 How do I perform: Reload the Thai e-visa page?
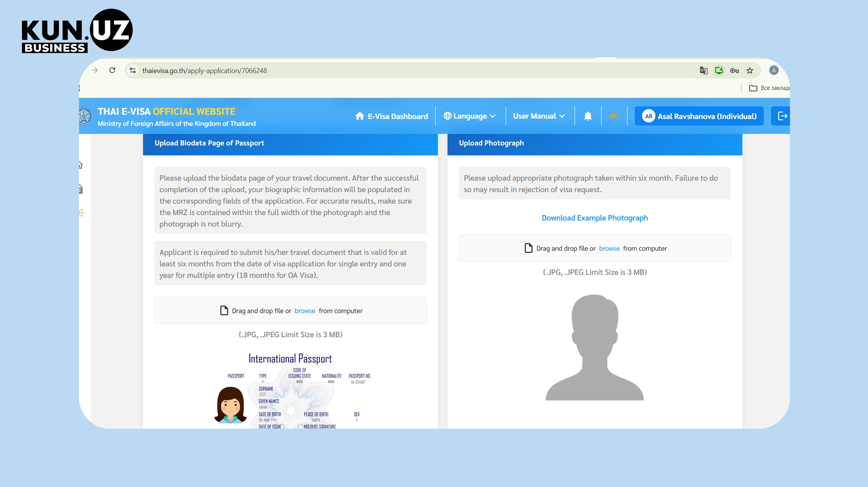pyautogui.click(x=112, y=70)
